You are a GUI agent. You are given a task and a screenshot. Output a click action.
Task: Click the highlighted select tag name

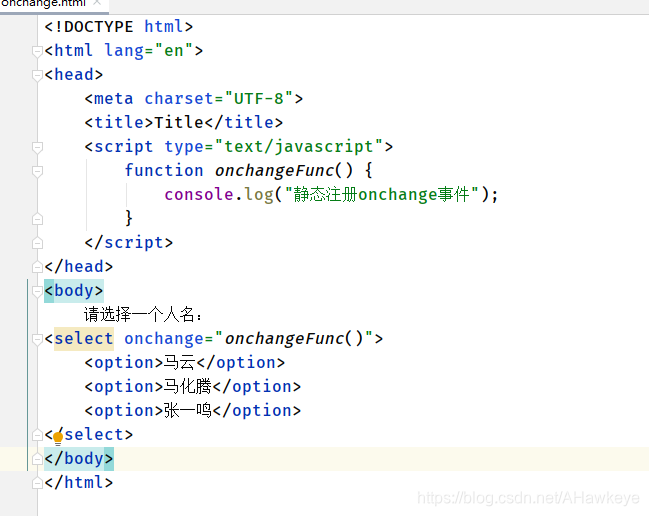(x=84, y=338)
